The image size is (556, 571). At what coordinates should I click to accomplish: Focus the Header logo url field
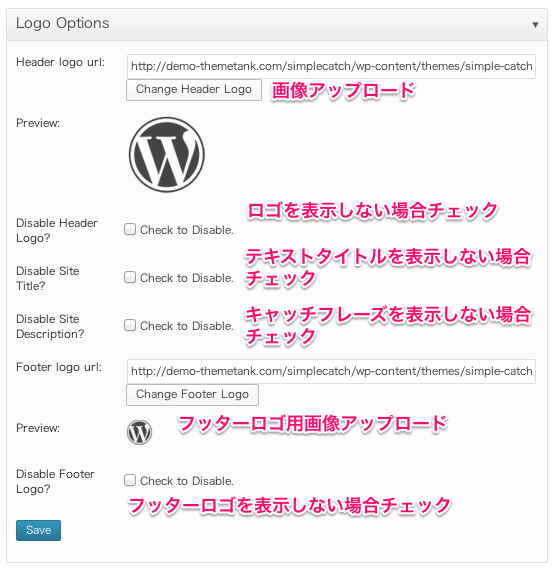click(331, 66)
